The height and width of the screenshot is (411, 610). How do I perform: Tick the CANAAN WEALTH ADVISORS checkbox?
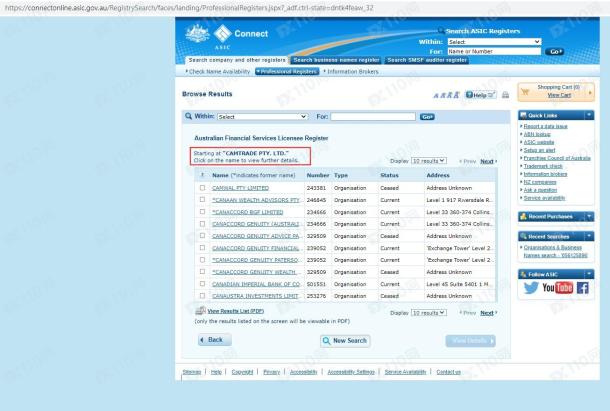(202, 200)
